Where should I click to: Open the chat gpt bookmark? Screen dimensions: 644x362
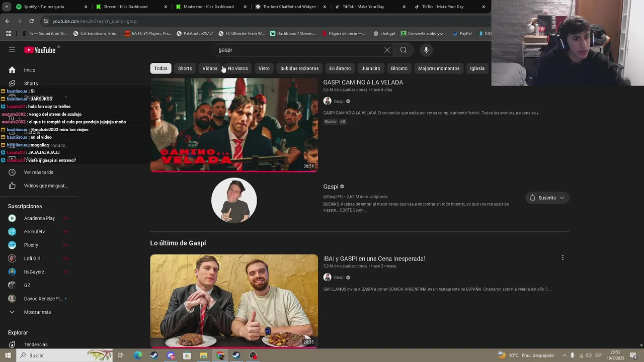[384, 34]
